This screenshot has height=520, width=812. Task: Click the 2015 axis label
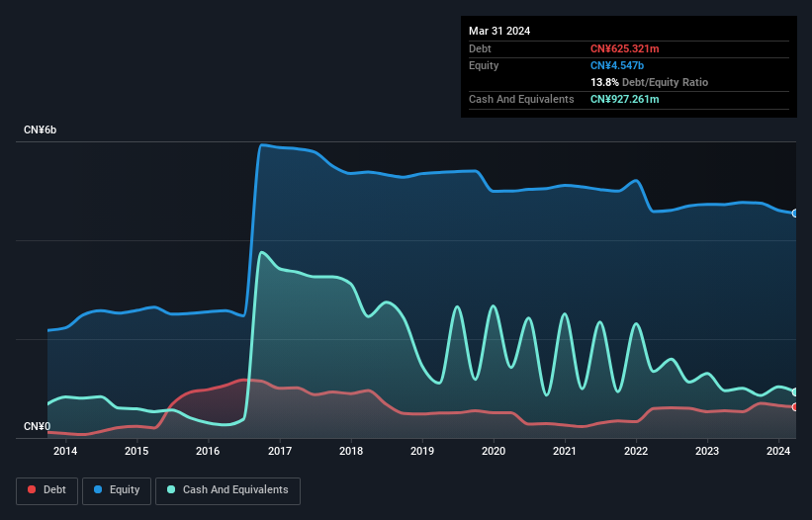point(136,451)
